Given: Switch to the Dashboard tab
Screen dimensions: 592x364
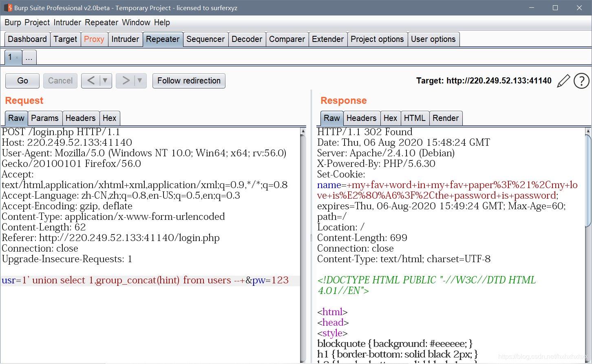Looking at the screenshot, I should pyautogui.click(x=27, y=39).
